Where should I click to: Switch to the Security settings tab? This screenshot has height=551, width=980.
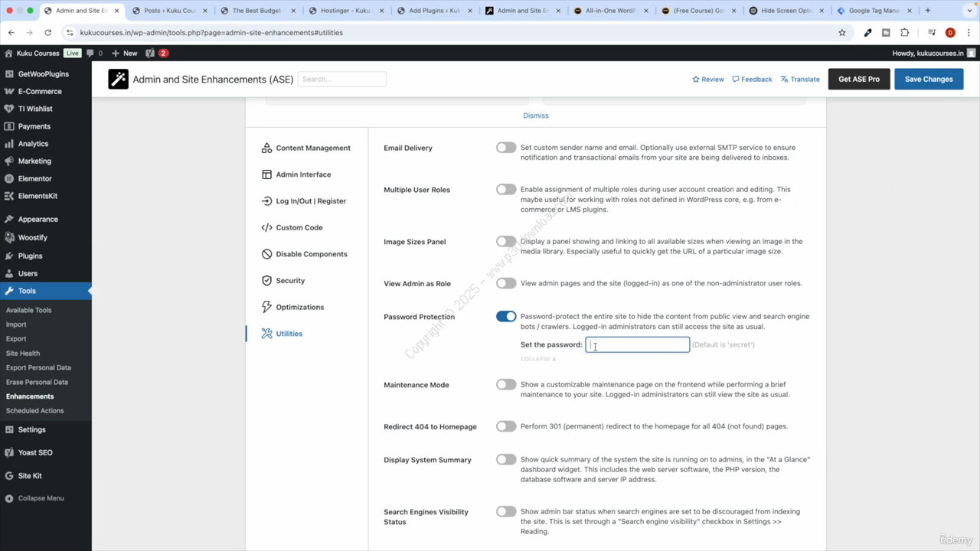pos(290,281)
